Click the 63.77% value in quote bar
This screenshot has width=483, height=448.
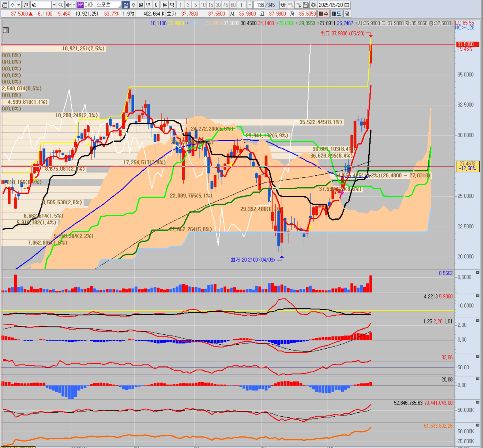tap(111, 14)
